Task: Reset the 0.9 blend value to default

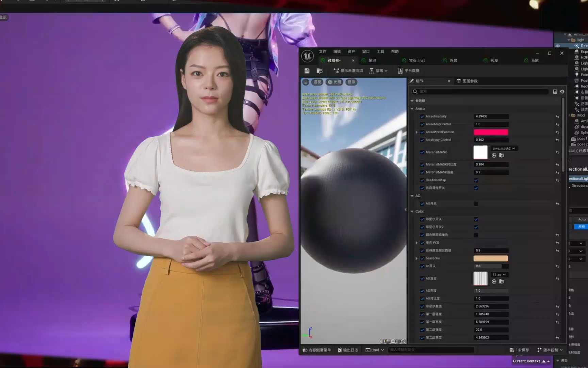Action: point(557,251)
